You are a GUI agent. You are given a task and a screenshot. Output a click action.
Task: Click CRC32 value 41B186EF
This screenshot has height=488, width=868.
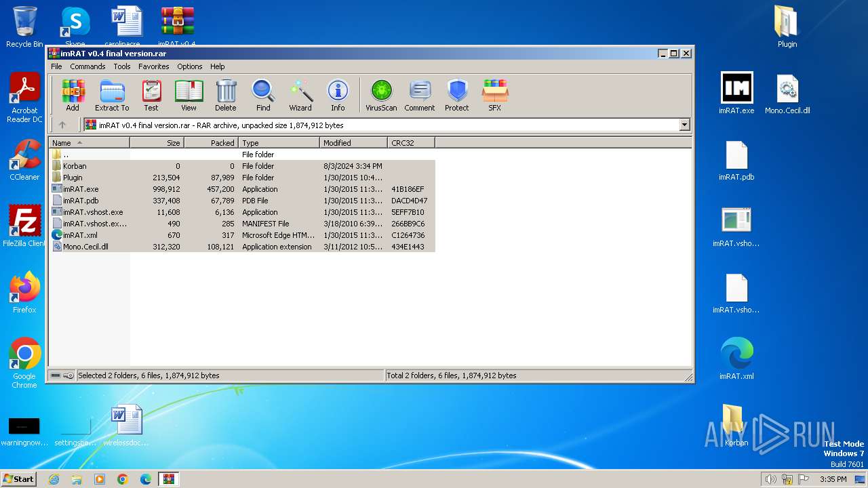[408, 189]
